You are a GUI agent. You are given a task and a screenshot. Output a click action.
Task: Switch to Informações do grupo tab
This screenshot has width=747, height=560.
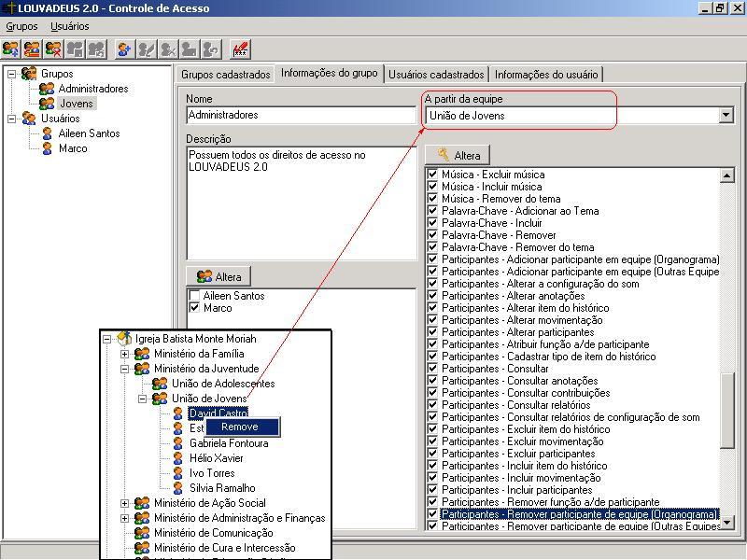330,73
